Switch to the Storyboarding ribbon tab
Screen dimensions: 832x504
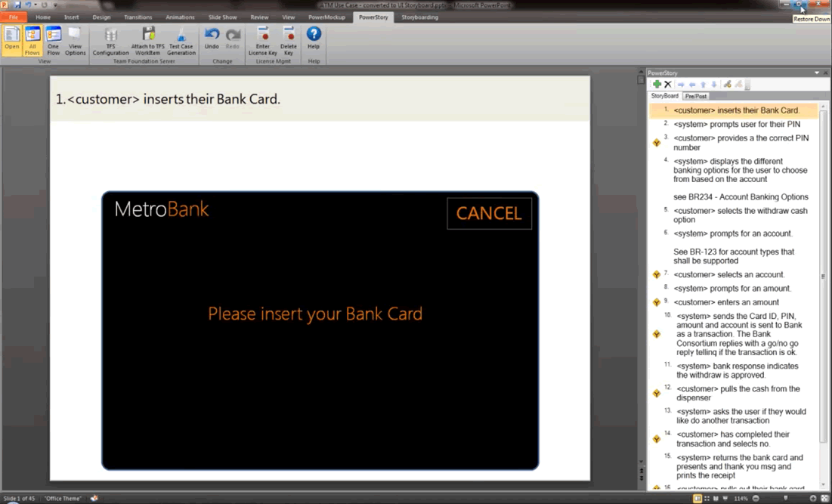[x=419, y=17]
